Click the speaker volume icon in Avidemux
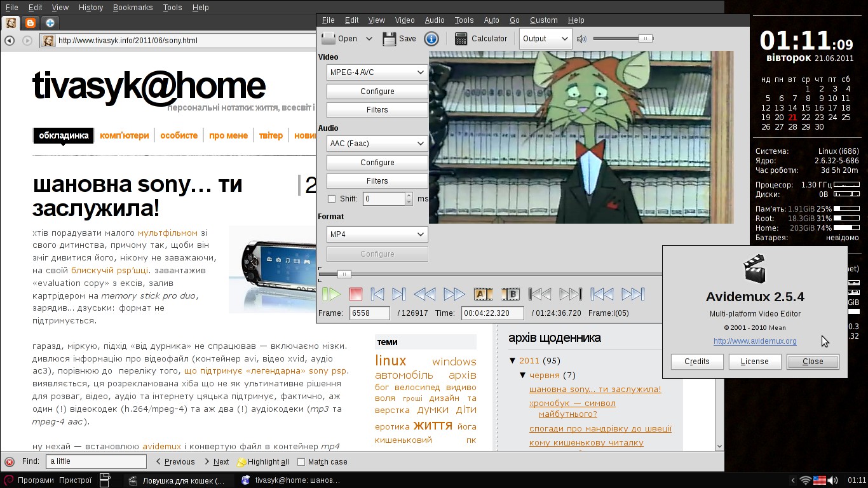This screenshot has width=868, height=488. click(581, 39)
